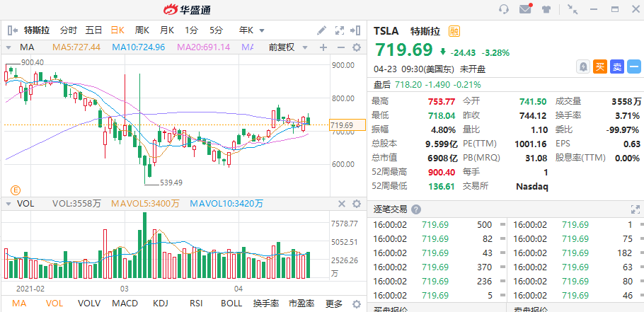This screenshot has height=312, width=644.
Task: Open VOL indicator settings gear
Action: (x=357, y=204)
